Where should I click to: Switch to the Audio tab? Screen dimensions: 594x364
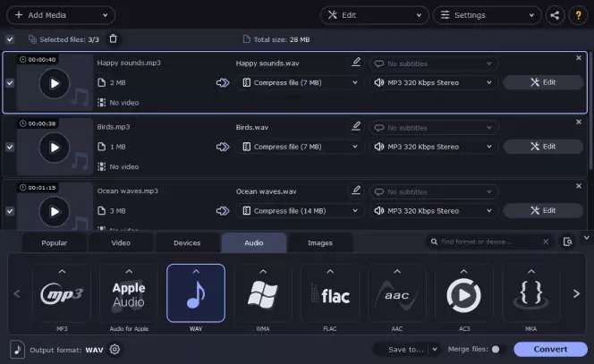(254, 242)
